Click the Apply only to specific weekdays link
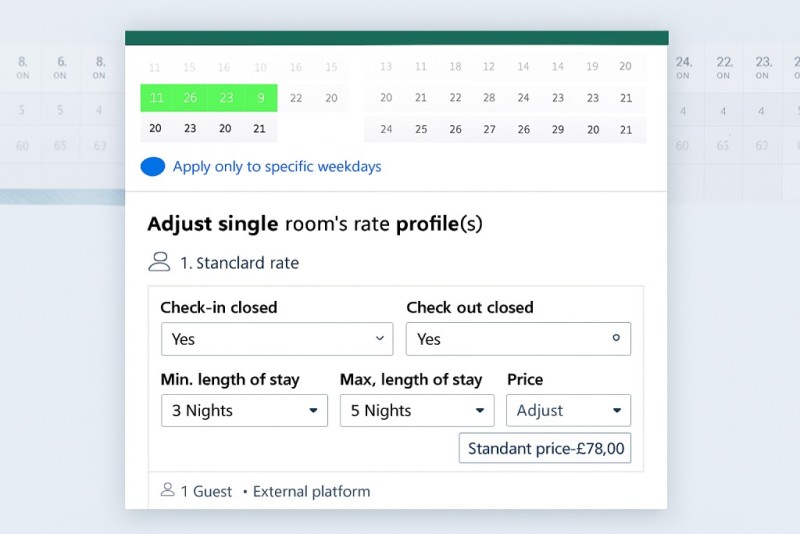 click(277, 167)
